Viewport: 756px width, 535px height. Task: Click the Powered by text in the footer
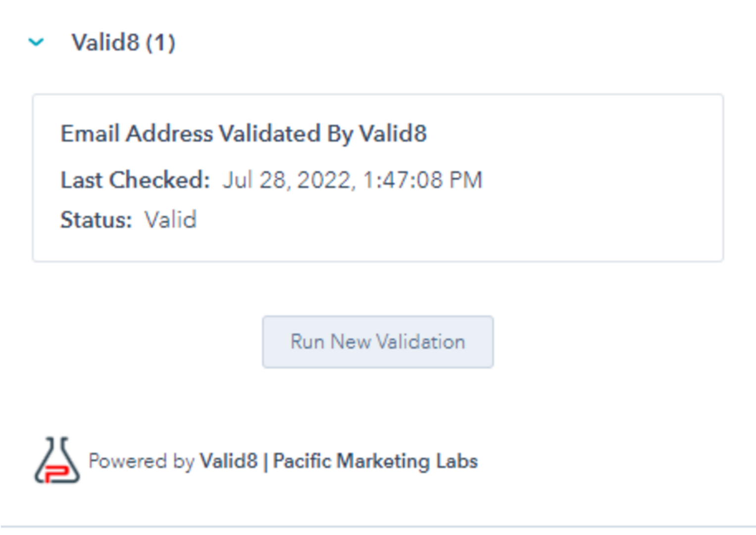point(142,461)
